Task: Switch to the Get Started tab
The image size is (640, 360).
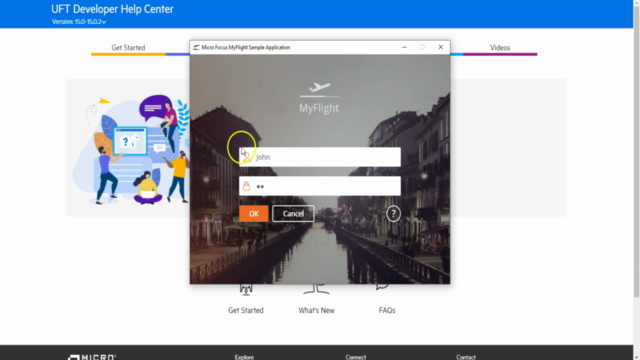Action: pyautogui.click(x=128, y=48)
